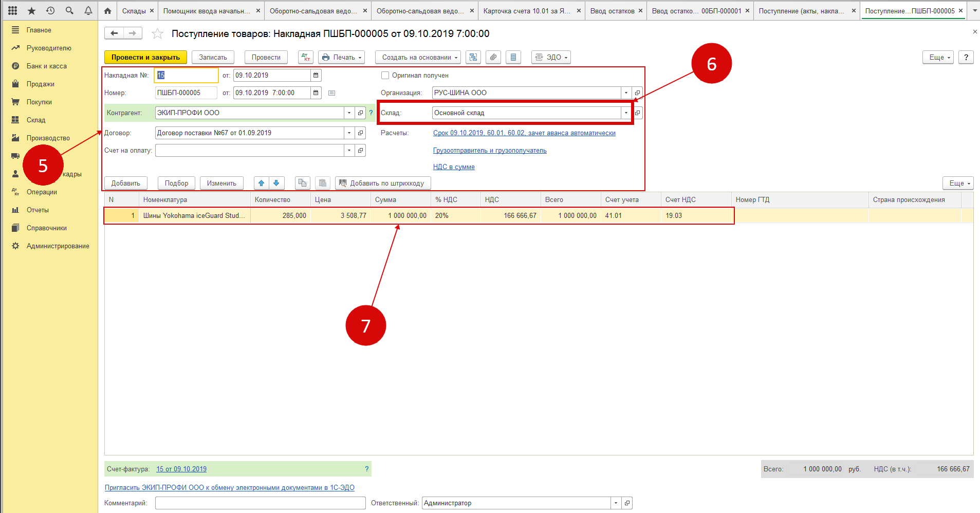Open report list icon near ЭДО
980x513 pixels.
point(513,57)
